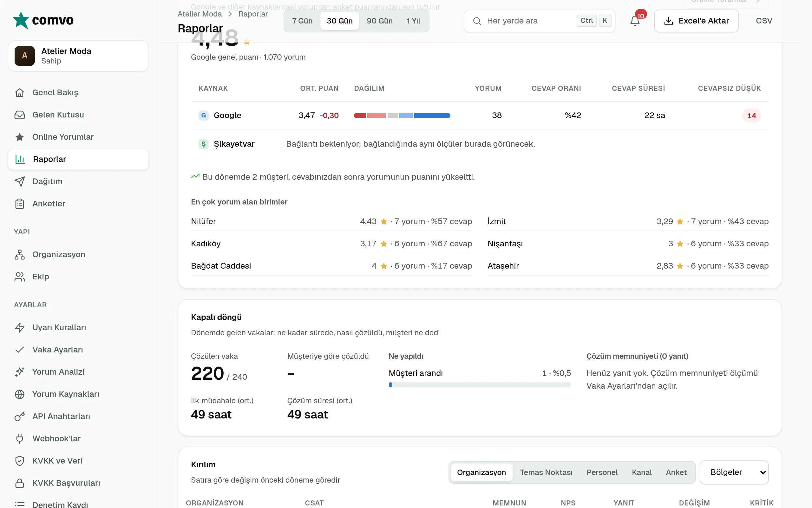Switch to the Personel breakdown tab
The width and height of the screenshot is (812, 508).
click(x=602, y=472)
